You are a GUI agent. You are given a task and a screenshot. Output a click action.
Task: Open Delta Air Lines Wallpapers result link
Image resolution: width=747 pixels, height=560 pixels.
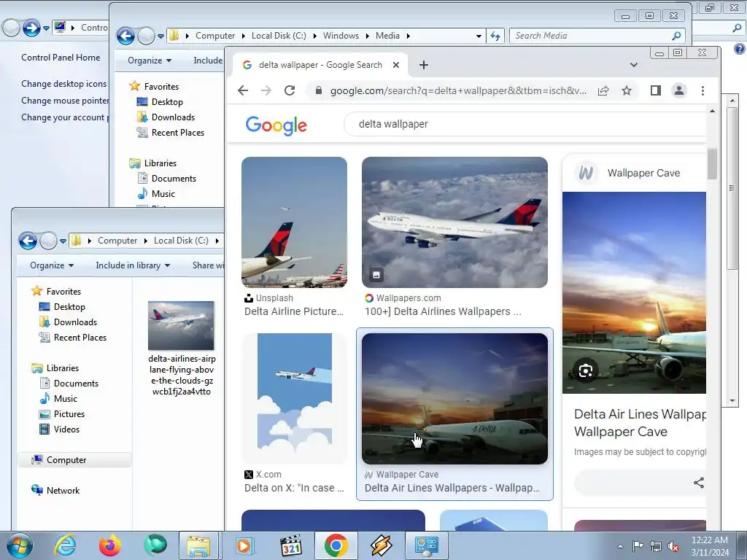(x=452, y=488)
